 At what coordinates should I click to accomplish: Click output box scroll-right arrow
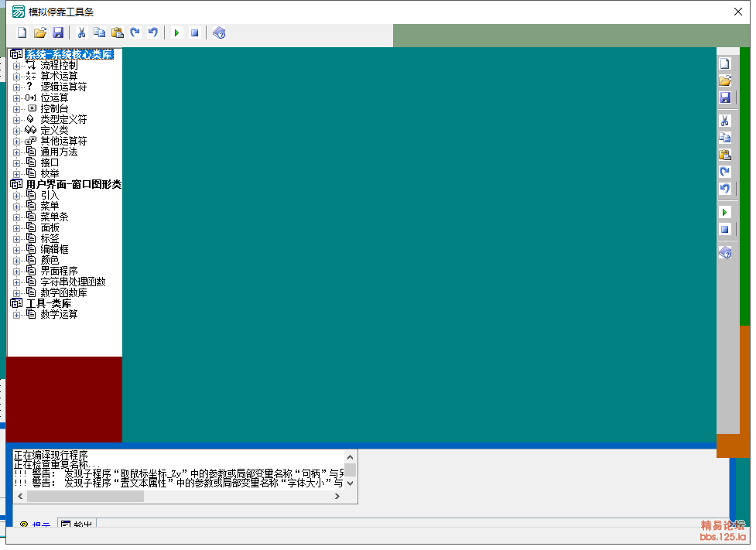pos(337,496)
